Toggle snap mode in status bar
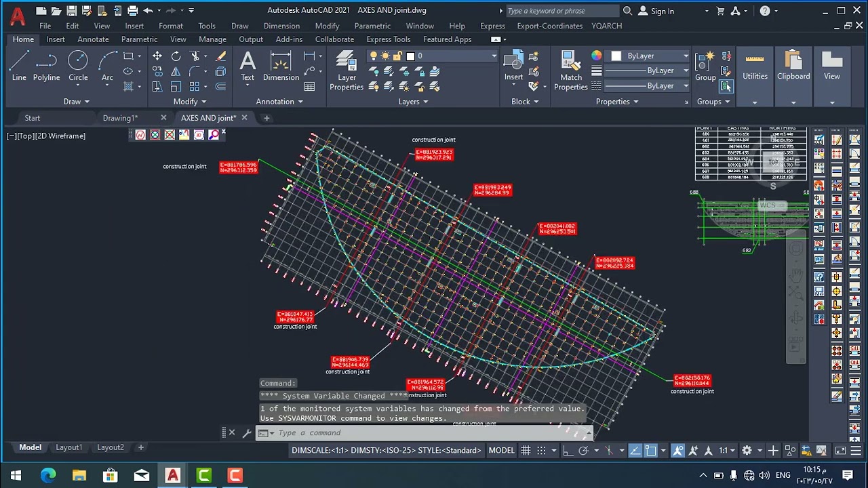 [540, 451]
